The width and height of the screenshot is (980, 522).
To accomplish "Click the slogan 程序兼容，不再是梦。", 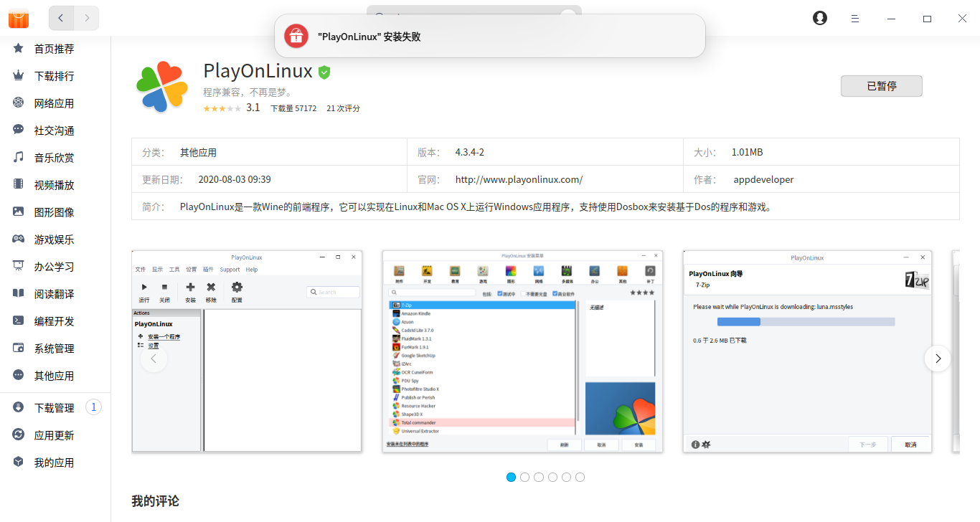I will (x=248, y=92).
